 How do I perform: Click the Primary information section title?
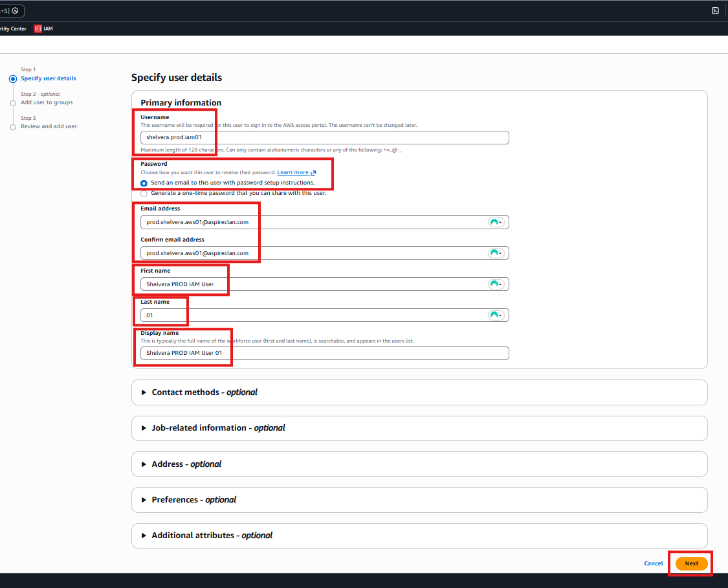point(181,103)
